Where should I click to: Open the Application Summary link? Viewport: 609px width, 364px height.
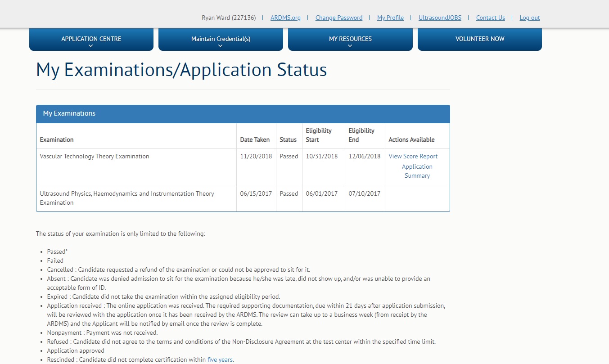coord(417,171)
